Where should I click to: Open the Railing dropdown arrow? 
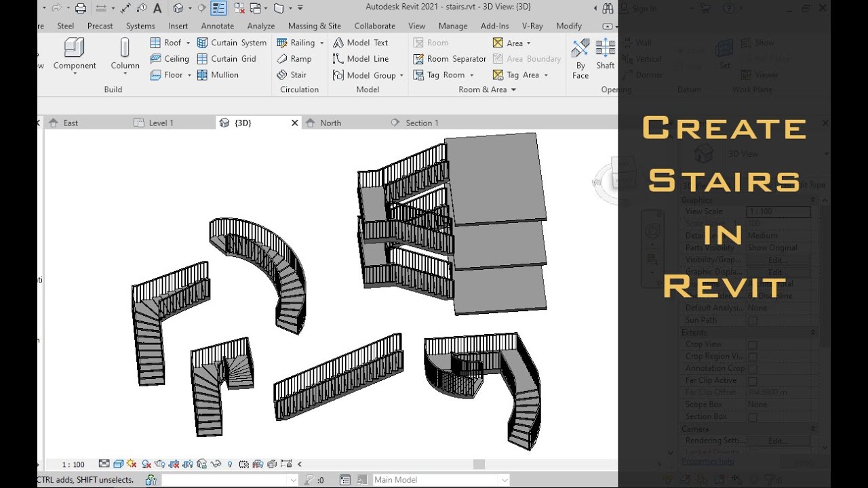point(321,43)
